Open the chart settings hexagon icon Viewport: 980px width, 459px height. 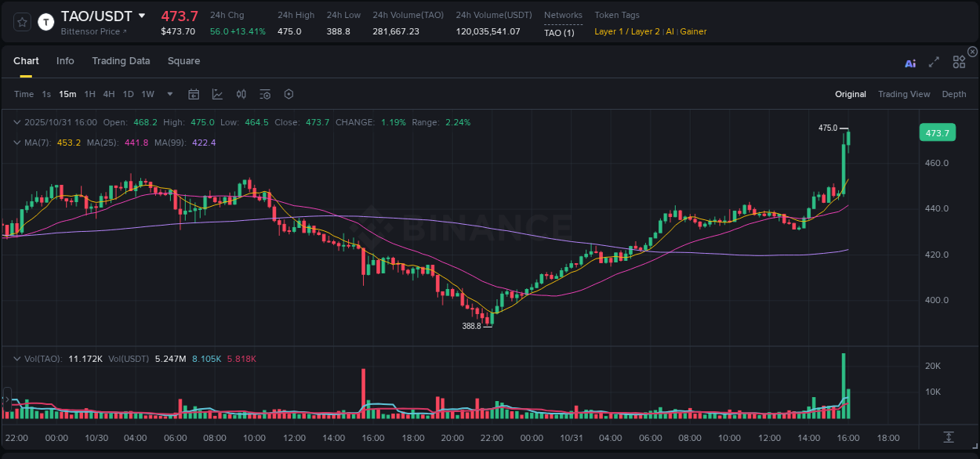click(x=289, y=94)
